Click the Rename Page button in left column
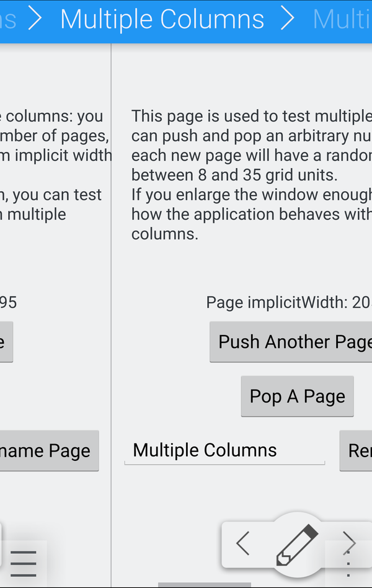This screenshot has height=588, width=372. click(48, 451)
